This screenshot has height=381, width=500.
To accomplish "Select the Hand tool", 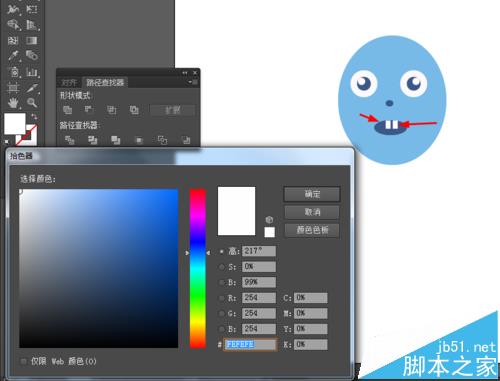I will click(13, 103).
